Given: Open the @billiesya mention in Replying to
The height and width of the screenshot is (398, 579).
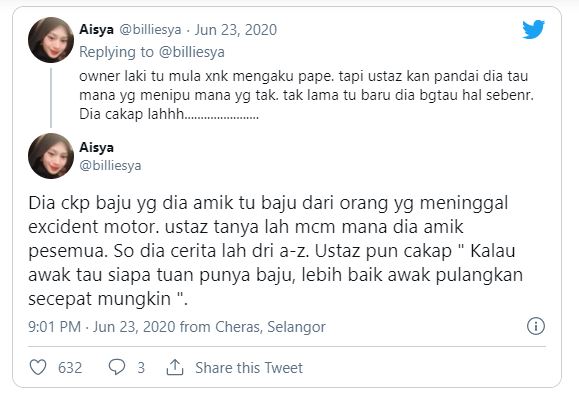Looking at the screenshot, I should pyautogui.click(x=192, y=52).
